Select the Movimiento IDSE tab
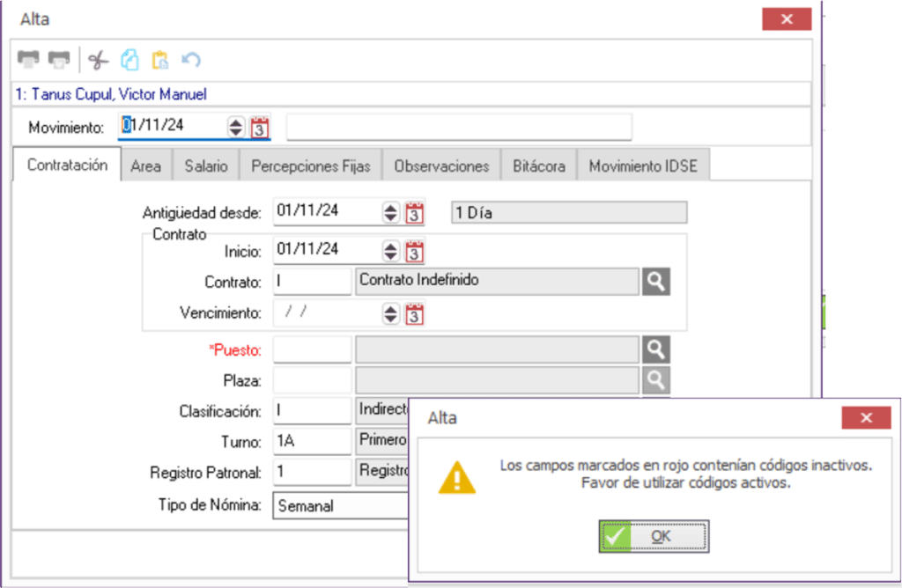The width and height of the screenshot is (902, 588). [x=643, y=165]
